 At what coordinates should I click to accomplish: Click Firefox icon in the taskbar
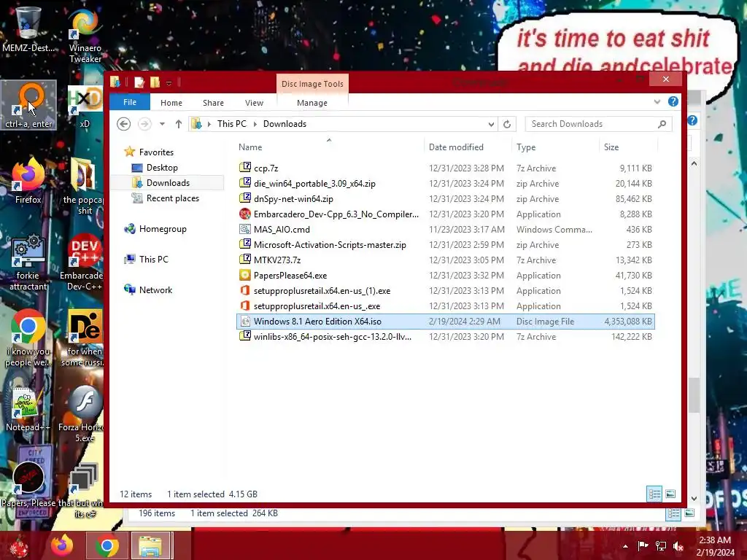(x=61, y=545)
